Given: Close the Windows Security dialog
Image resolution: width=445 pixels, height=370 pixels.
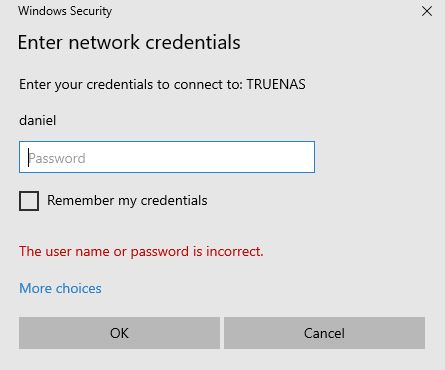Looking at the screenshot, I should (x=427, y=12).
